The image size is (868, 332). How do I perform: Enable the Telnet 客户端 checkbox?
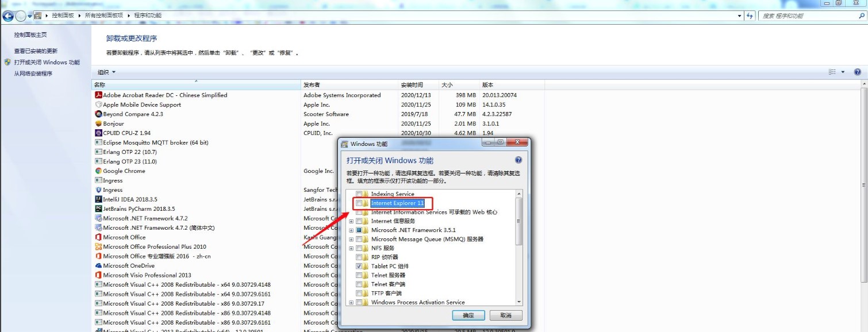359,284
